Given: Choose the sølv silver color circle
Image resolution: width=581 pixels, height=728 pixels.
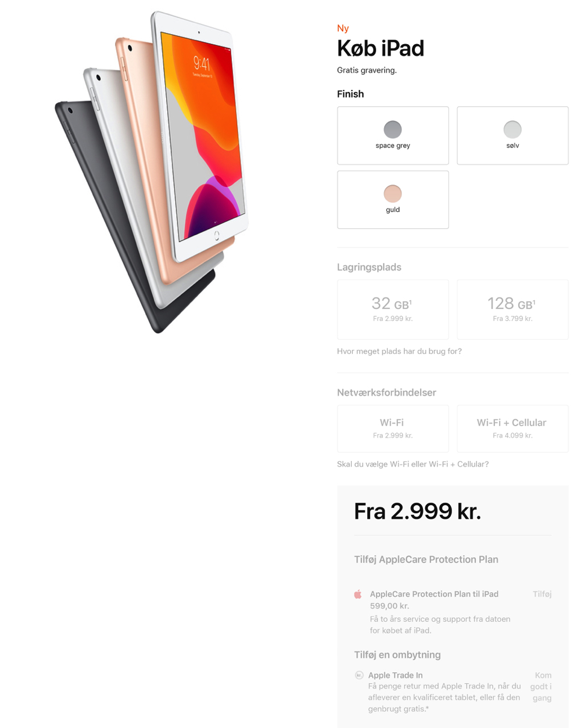Looking at the screenshot, I should pos(512,129).
